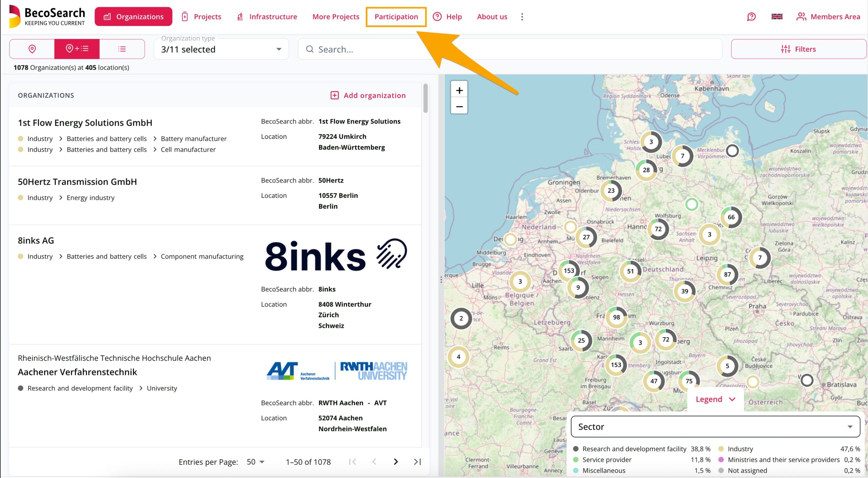
Task: Open 50Hertz Transmission GmbH entry
Action: click(77, 181)
